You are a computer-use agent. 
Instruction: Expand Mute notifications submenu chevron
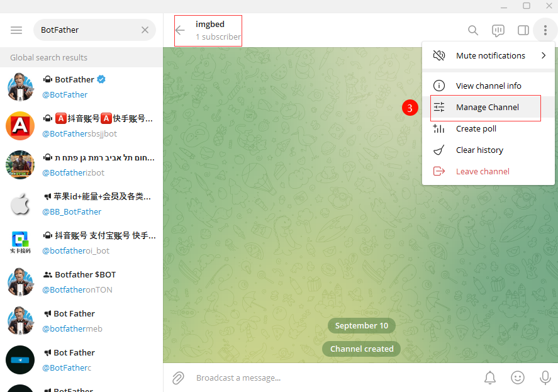pyautogui.click(x=543, y=55)
